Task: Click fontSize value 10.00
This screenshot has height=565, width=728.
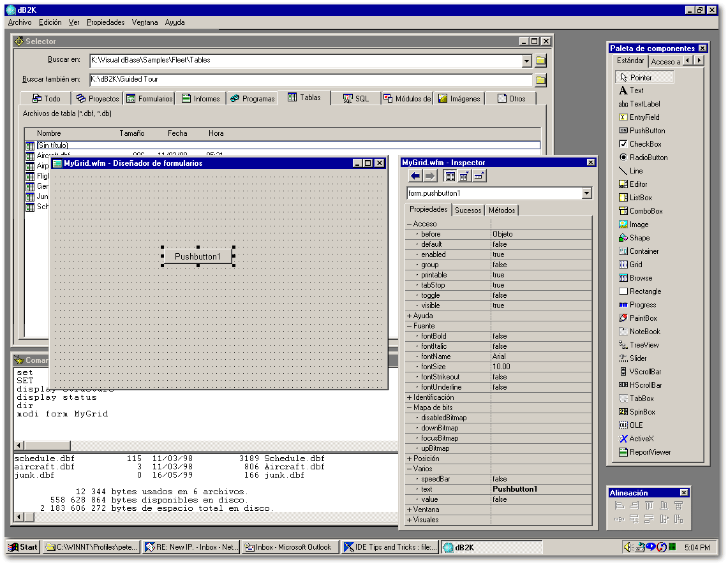Action: click(541, 367)
